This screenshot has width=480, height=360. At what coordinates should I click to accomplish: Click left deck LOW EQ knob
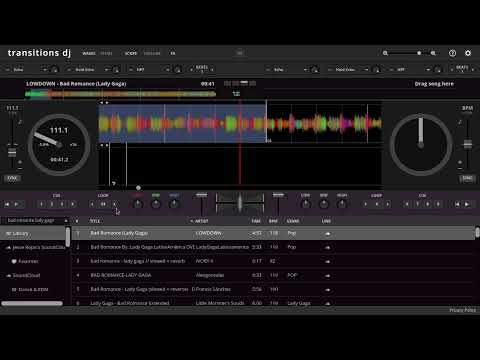138,204
